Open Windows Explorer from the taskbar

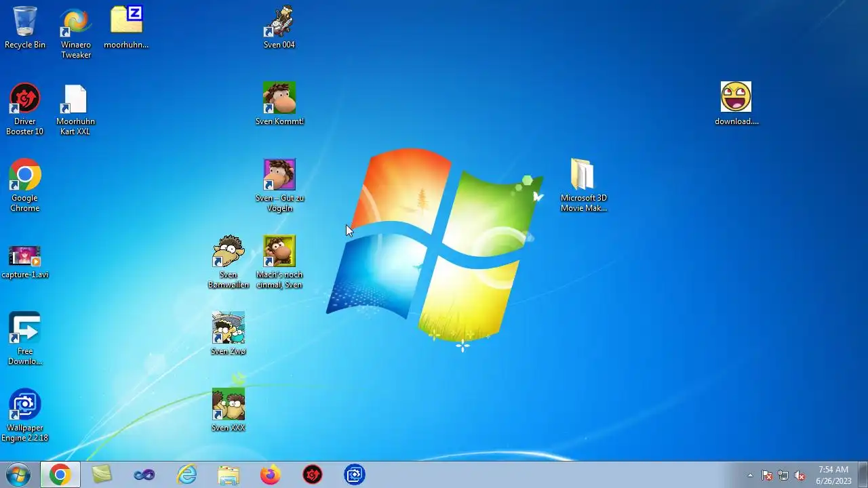[x=229, y=474]
